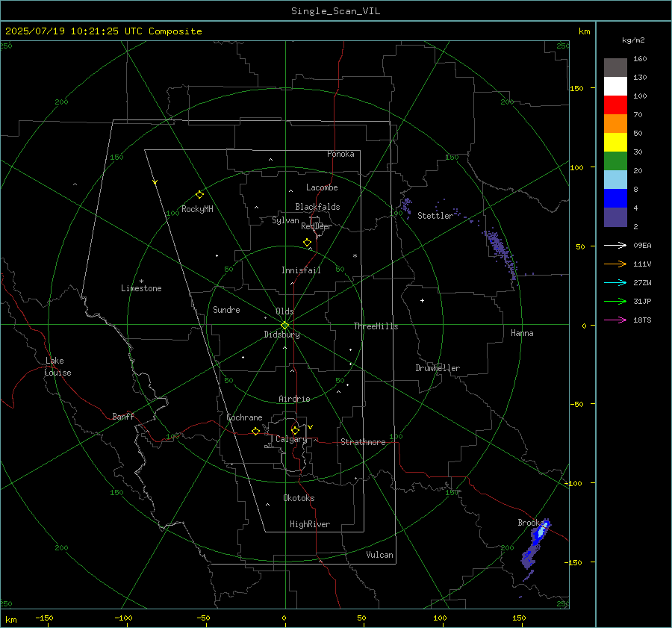
Task: Click the Lacombe city label
Action: pos(322,187)
